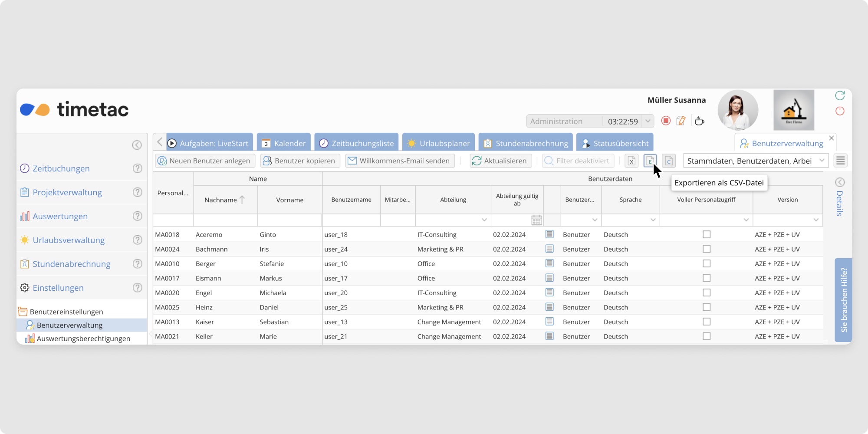Screen dimensions: 868x434
Task: Expand the Stammdaten, Benutzerdaten column set dropdown
Action: [822, 161]
